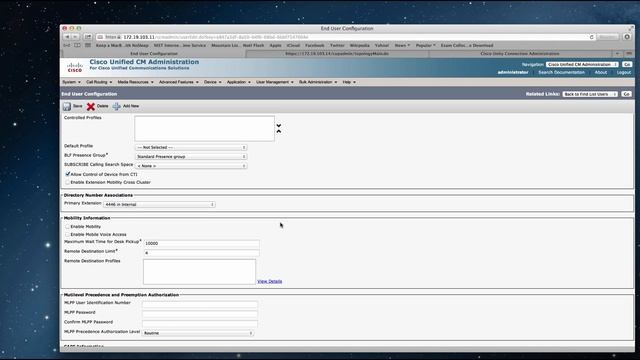
Task: Click the browser address bar
Action: click(346, 37)
